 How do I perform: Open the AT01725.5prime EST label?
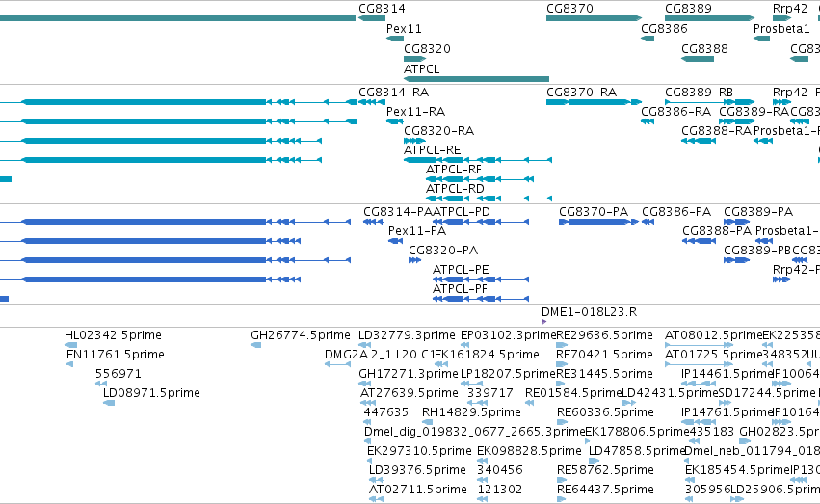[713, 355]
